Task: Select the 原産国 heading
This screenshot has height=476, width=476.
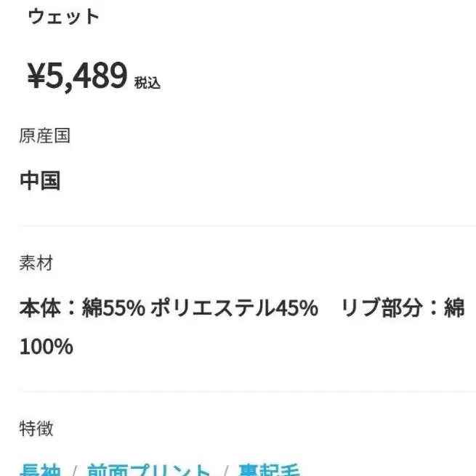Action: click(x=44, y=136)
